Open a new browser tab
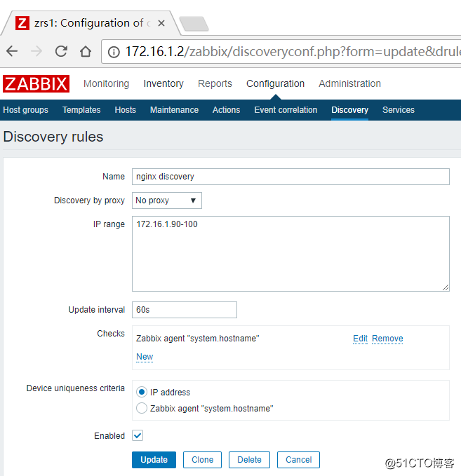Screen dimensions: 461x476 click(x=194, y=23)
